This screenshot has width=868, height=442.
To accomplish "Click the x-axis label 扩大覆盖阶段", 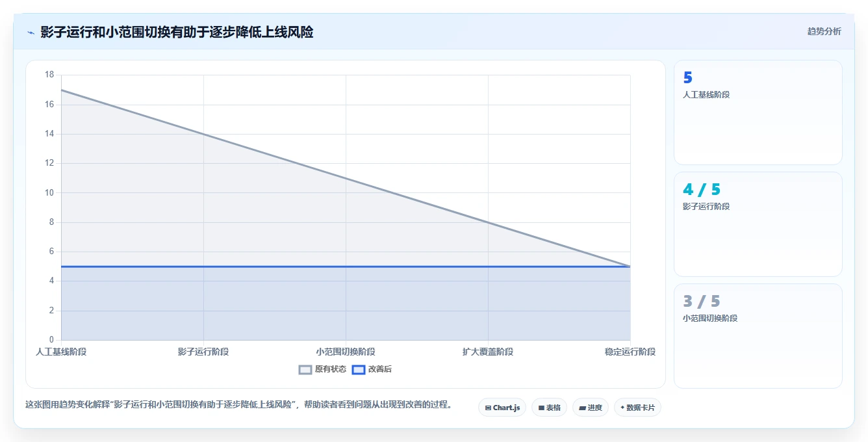I will tap(488, 352).
